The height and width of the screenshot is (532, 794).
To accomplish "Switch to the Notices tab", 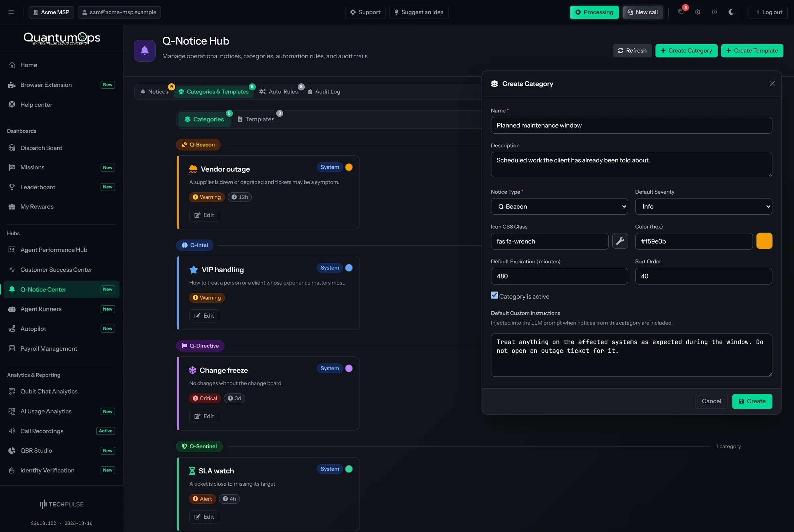I will pyautogui.click(x=154, y=92).
